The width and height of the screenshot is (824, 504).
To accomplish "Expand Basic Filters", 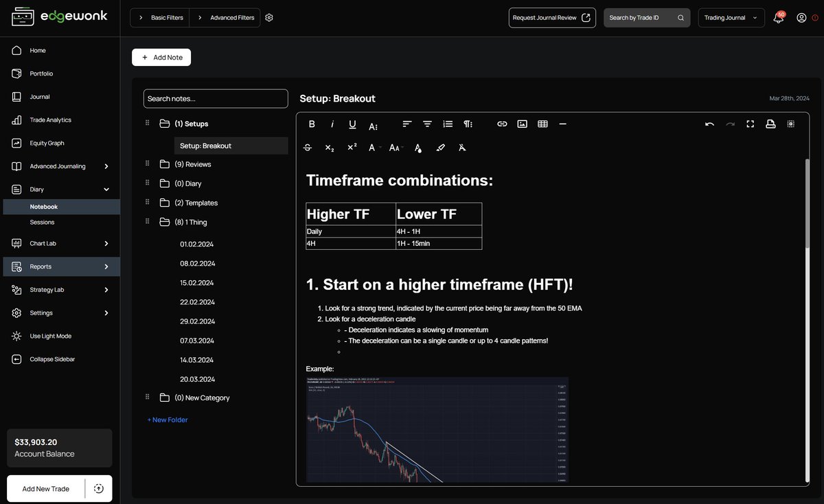I will tap(160, 18).
